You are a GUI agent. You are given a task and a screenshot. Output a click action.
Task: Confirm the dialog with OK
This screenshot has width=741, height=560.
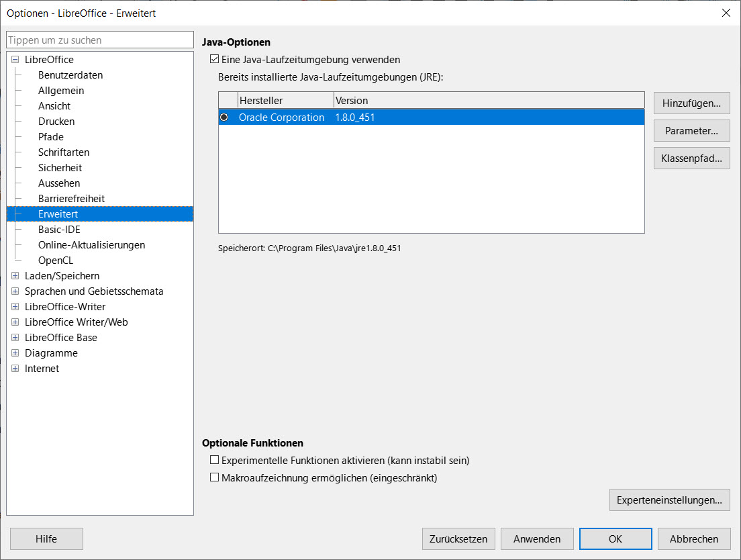(615, 539)
